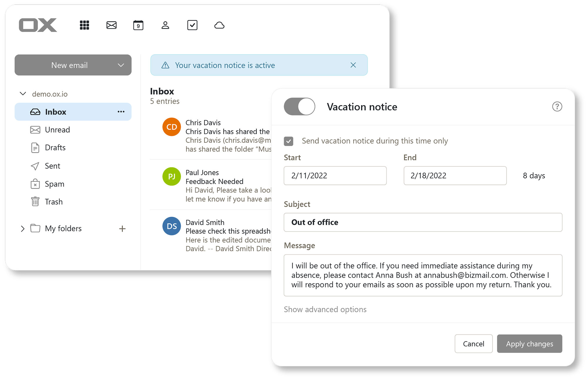
Task: Collapse the demo.ox.io account tree
Action: (23, 94)
